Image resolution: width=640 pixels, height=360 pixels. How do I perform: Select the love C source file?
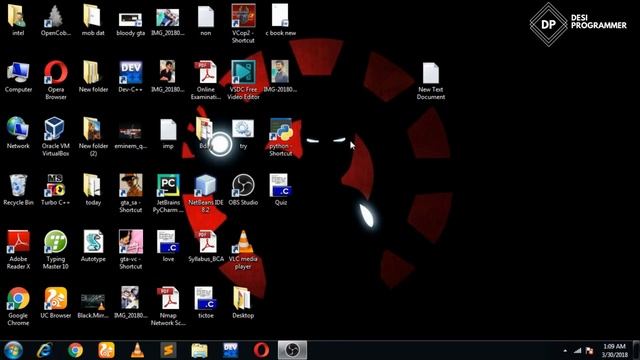(x=168, y=242)
